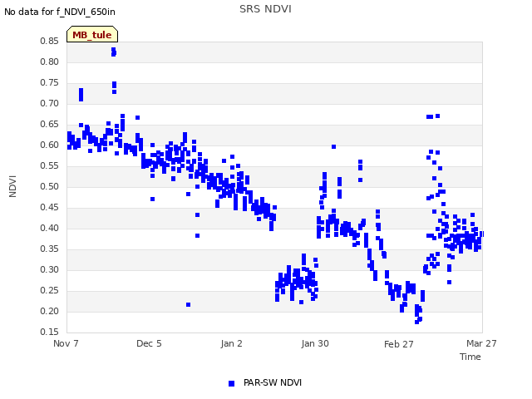This screenshot has width=532, height=399.
Task: Click the 0.40 y-axis tick label
Action: click(x=49, y=228)
